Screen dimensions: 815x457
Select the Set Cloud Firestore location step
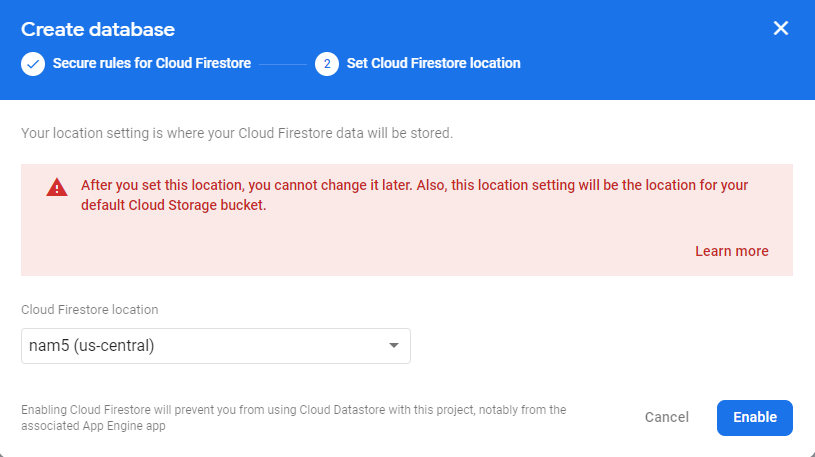tap(433, 64)
